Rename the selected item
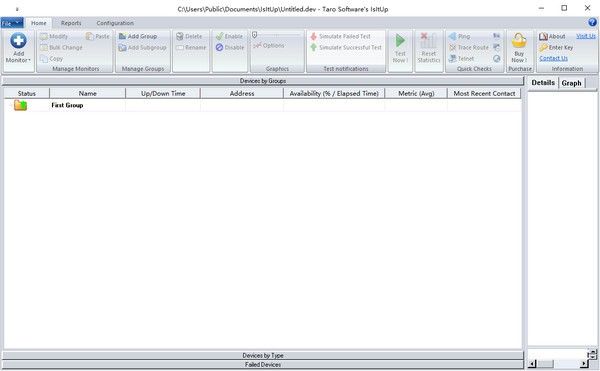Viewport: 600px width, 371px height. (x=191, y=47)
